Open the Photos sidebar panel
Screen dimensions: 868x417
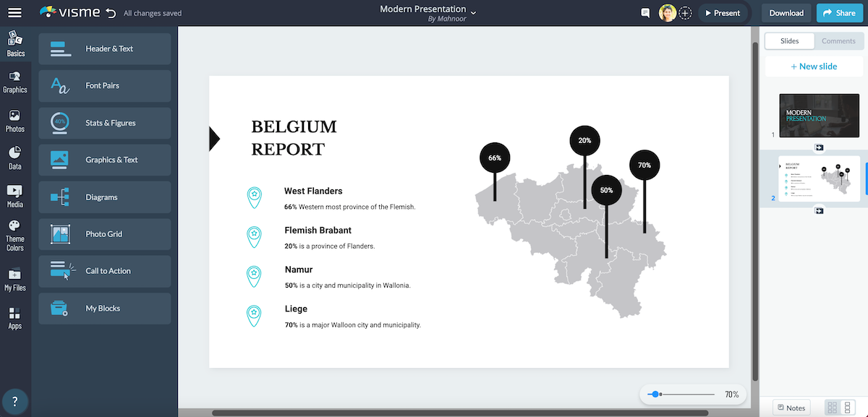[15, 121]
